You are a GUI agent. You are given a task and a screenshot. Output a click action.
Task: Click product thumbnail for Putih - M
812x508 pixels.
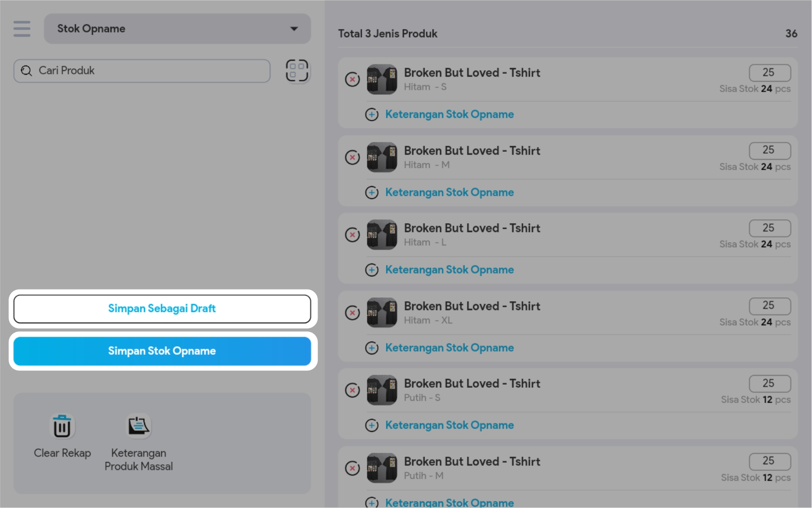click(x=382, y=468)
